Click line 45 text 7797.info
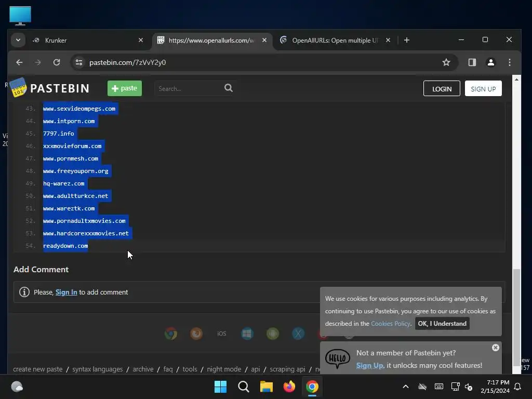 click(x=58, y=134)
